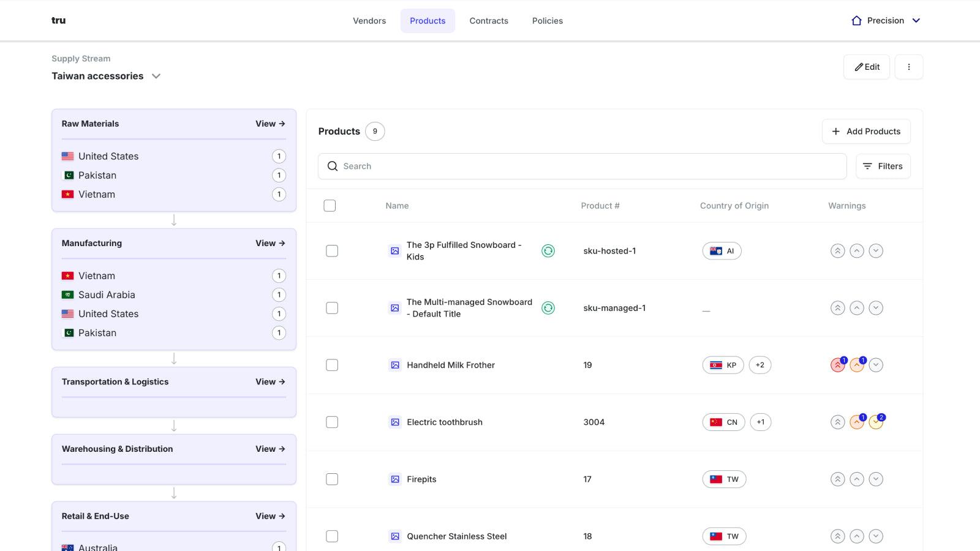The height and width of the screenshot is (551, 980).
Task: Click the green sync icon beside the Multi-managed Snowboard
Action: tap(548, 308)
